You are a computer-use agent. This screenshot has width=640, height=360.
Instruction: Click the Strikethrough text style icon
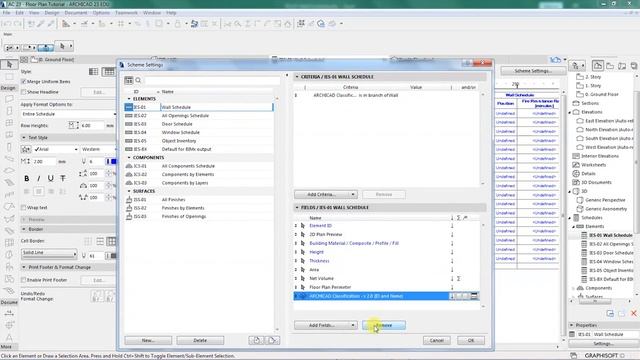tap(63, 178)
